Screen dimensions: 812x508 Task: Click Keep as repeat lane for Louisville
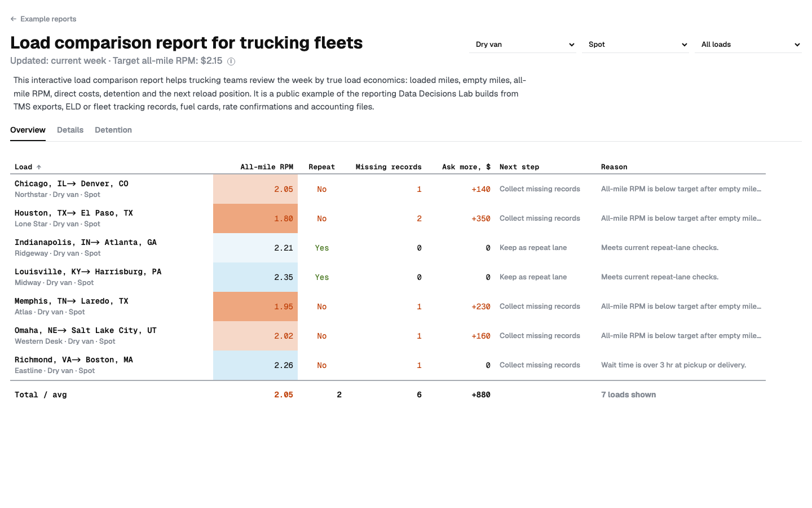pos(533,277)
